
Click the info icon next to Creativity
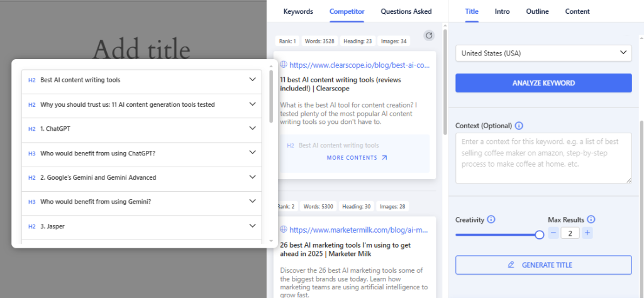click(491, 219)
